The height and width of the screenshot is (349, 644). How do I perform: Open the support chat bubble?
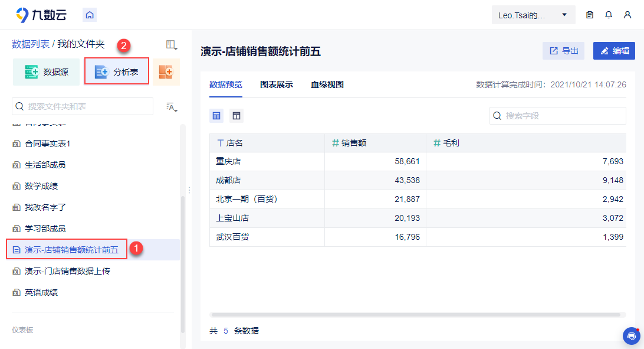pyautogui.click(x=631, y=335)
